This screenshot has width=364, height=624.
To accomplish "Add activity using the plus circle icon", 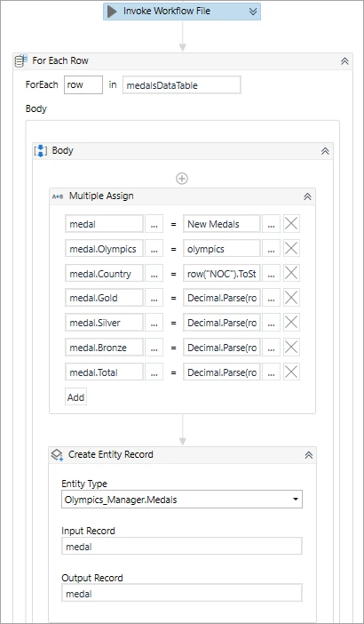I will coord(182,179).
